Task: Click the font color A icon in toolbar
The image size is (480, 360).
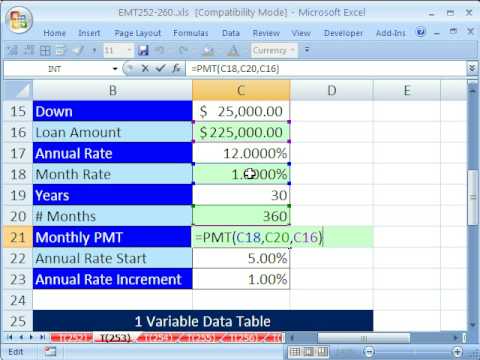Action: 233,51
